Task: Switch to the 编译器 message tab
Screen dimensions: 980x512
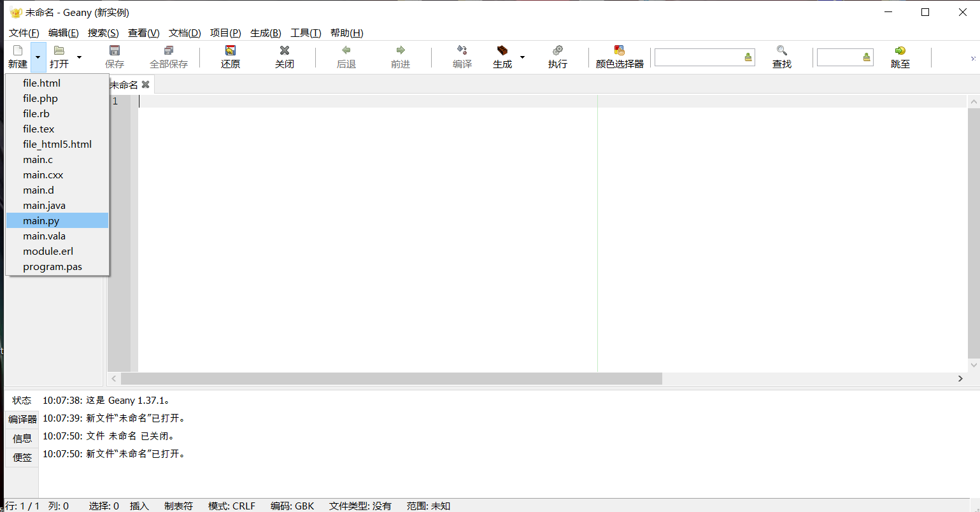Action: [x=22, y=419]
